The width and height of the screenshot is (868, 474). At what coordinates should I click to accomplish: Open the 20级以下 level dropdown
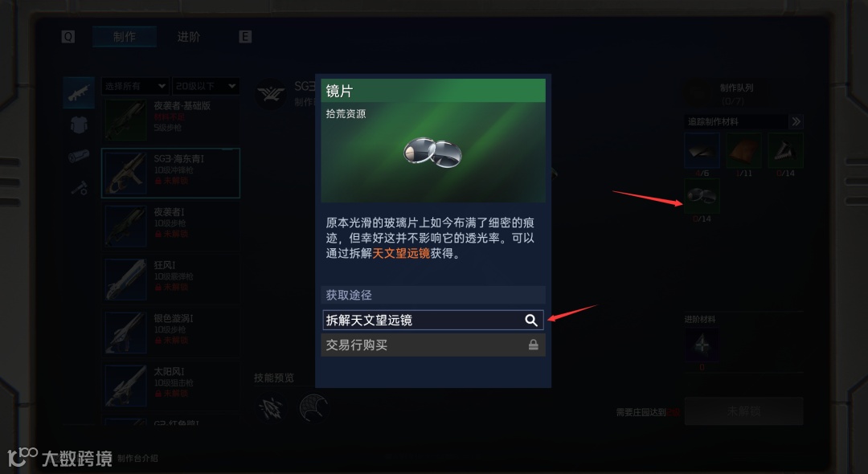point(206,86)
